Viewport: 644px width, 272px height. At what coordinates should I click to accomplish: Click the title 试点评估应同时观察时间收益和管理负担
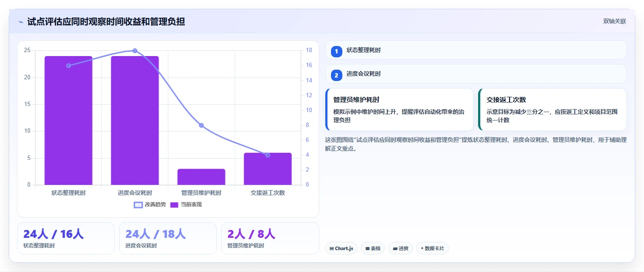pyautogui.click(x=106, y=21)
